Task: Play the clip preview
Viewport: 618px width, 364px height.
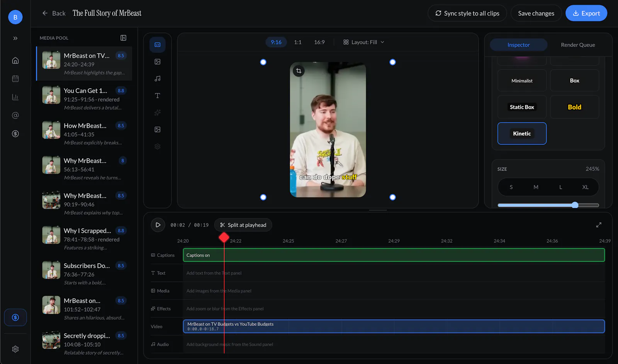Action: coord(158,225)
